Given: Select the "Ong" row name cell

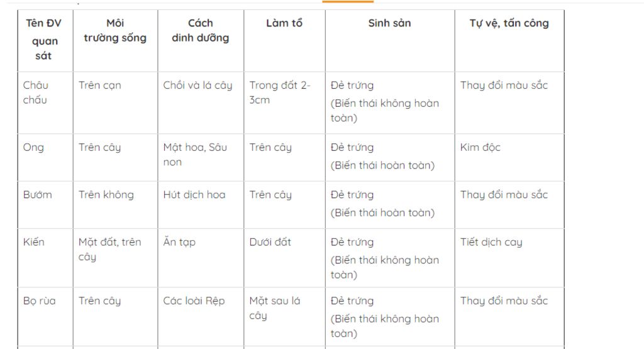Looking at the screenshot, I should click(x=34, y=147).
